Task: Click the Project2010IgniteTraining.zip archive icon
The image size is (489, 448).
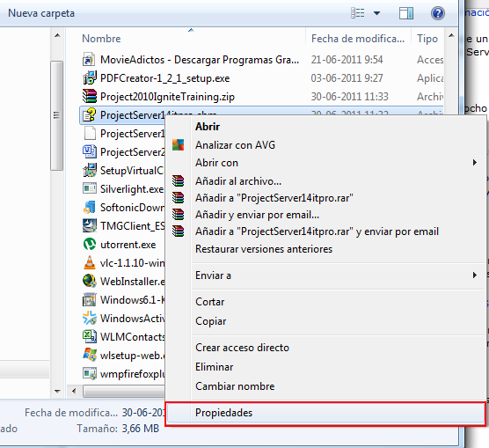Action: click(x=89, y=96)
